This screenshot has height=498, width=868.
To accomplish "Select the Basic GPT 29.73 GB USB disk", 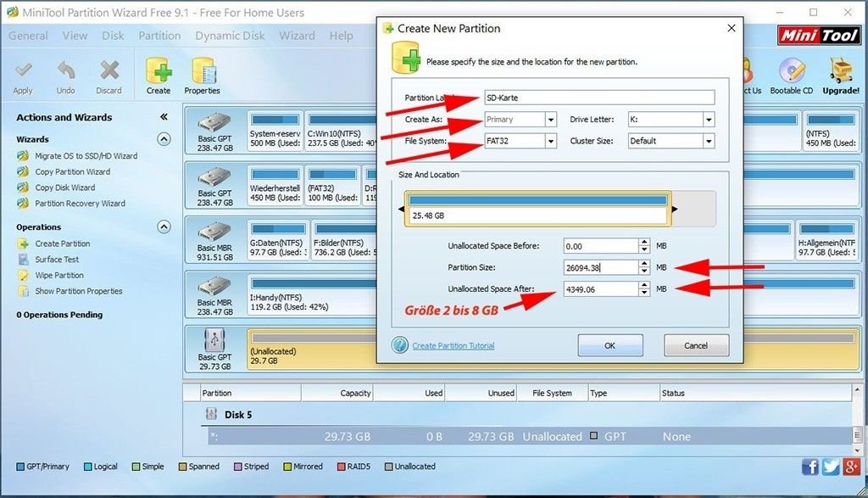I will coord(214,350).
